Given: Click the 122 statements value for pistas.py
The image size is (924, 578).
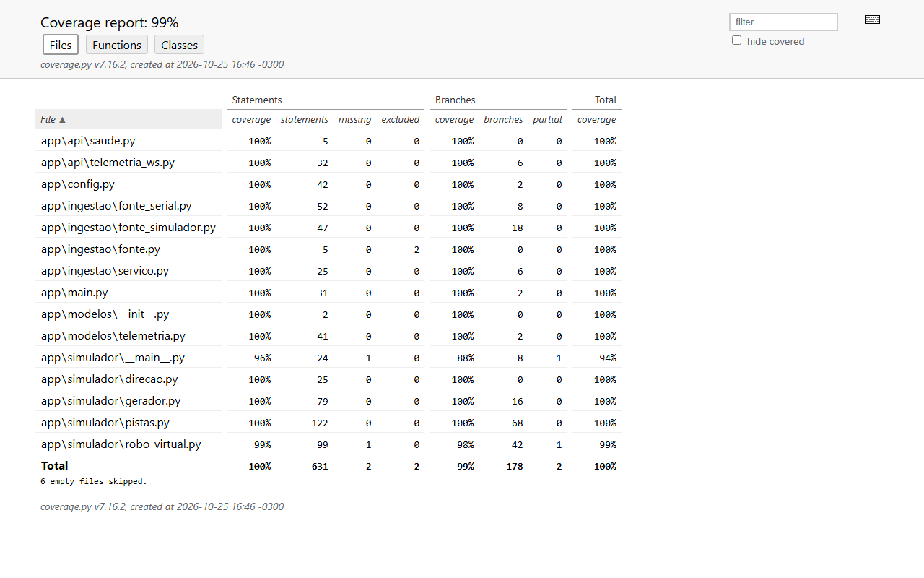Looking at the screenshot, I should tap(319, 423).
